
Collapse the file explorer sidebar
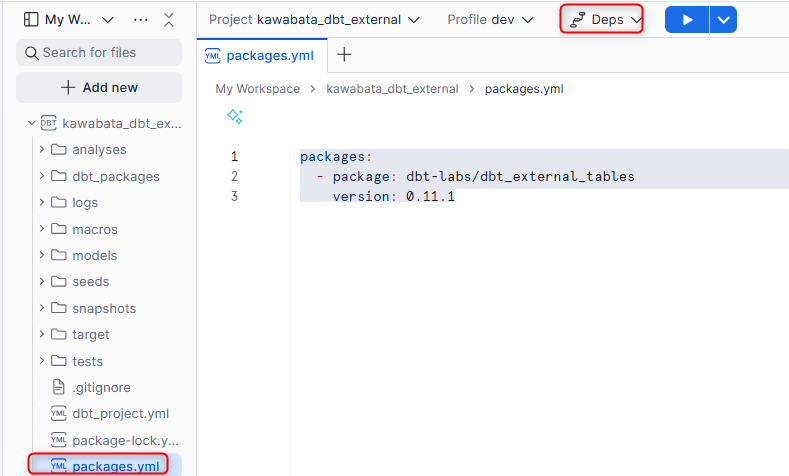pyautogui.click(x=168, y=19)
